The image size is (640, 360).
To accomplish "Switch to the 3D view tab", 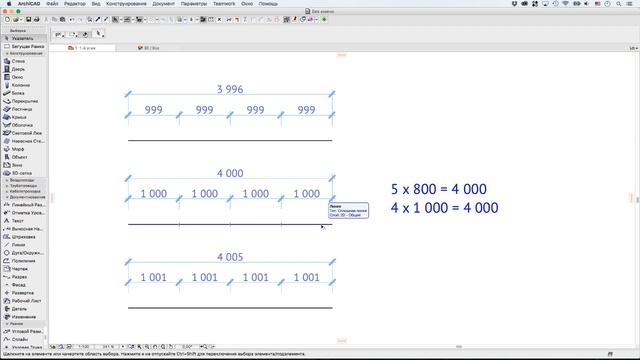I will (x=149, y=48).
